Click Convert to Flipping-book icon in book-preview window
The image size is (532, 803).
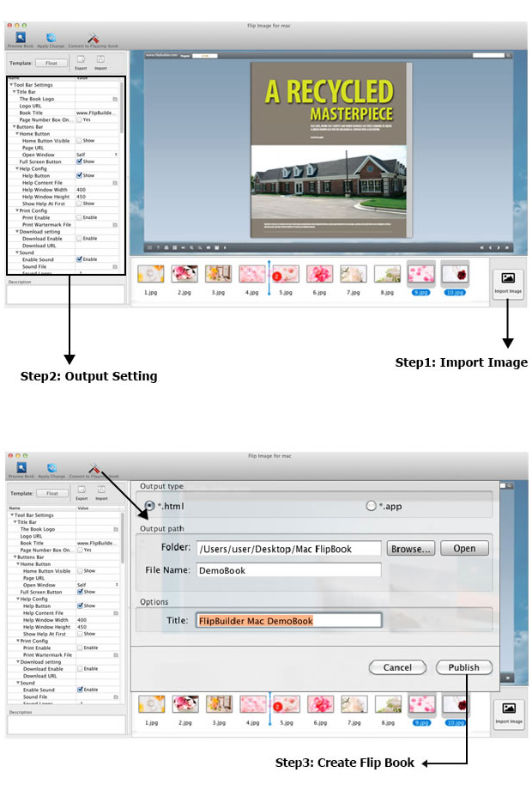[93, 38]
